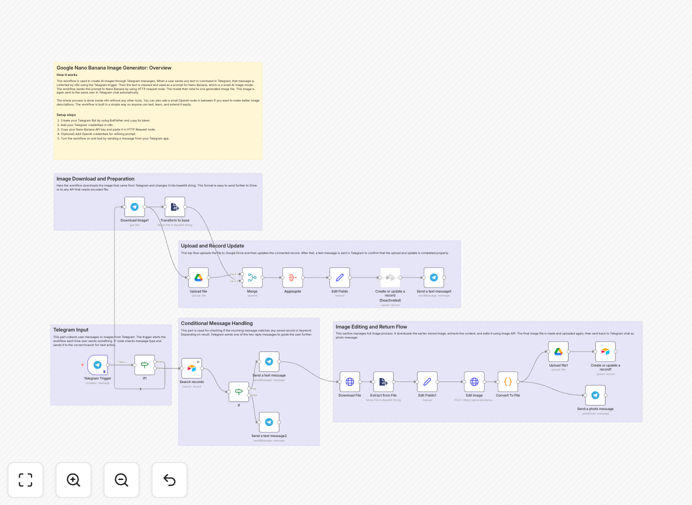692x505 pixels.
Task: Select the Create or update a record1 Airtable node
Action: point(606,352)
